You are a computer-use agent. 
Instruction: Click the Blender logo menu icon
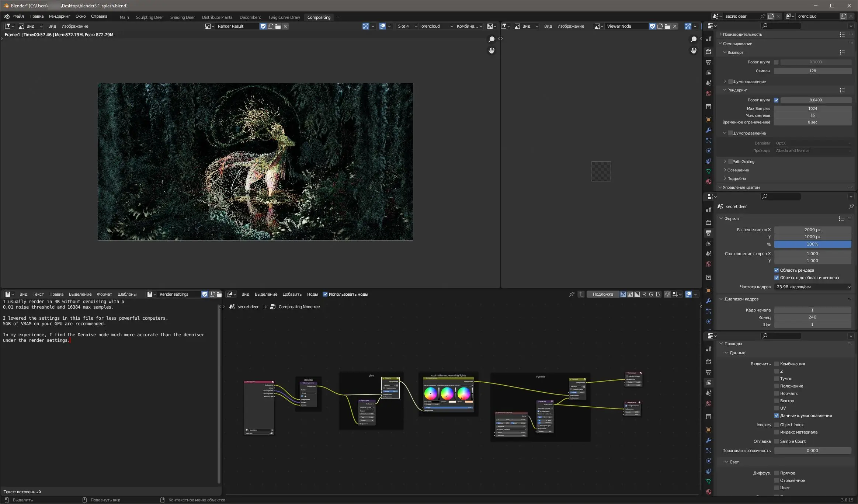click(7, 16)
